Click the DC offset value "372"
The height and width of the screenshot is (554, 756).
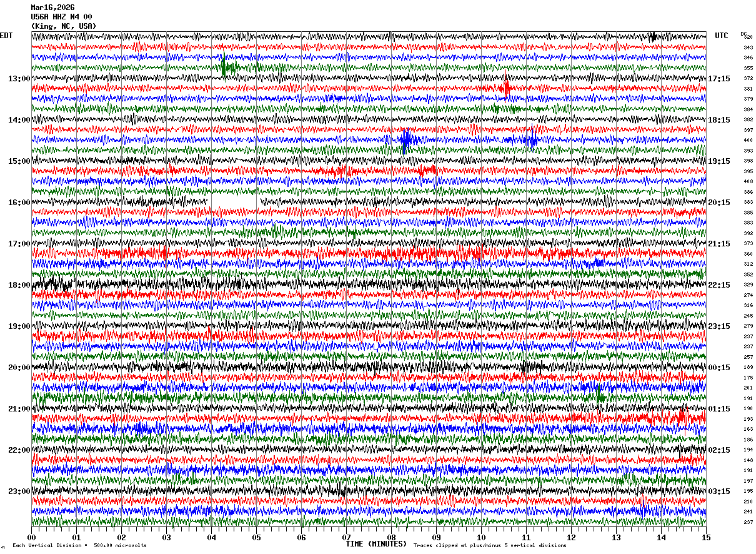748,78
